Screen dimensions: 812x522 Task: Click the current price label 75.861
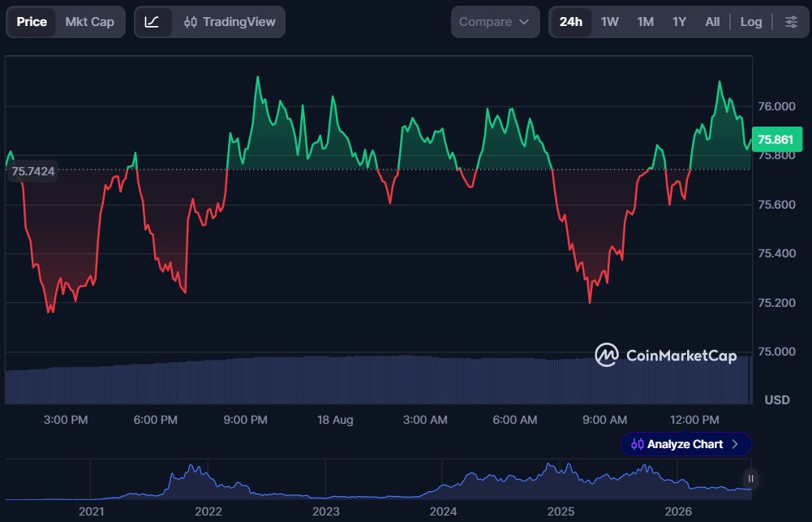click(776, 140)
